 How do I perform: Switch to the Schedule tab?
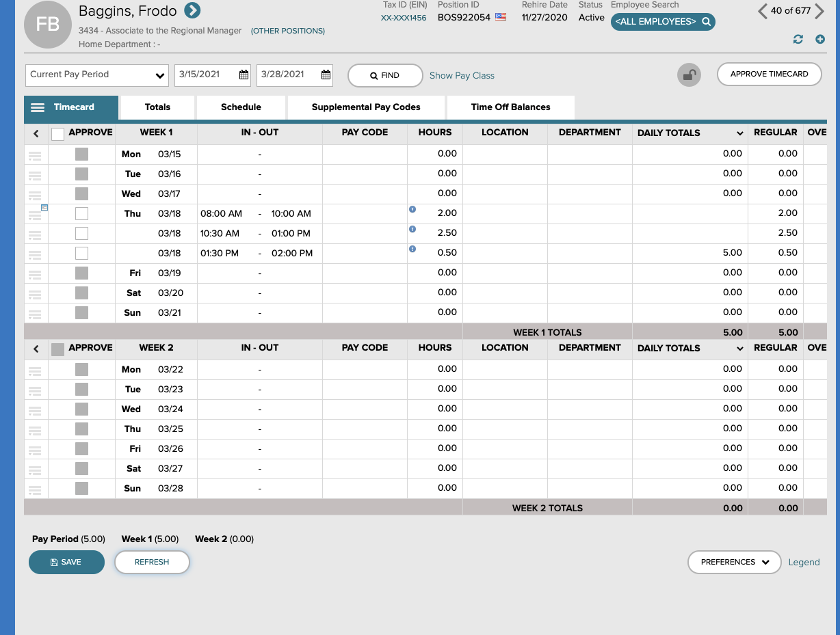pyautogui.click(x=241, y=107)
